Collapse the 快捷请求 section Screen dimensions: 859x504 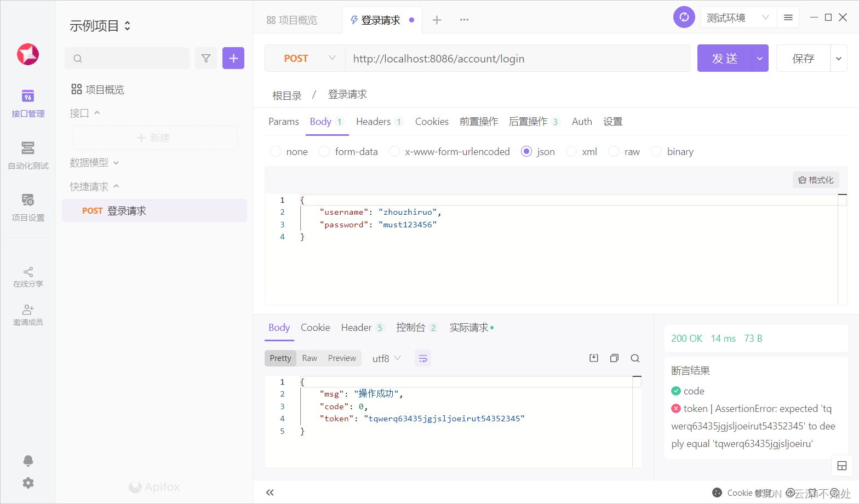point(94,187)
